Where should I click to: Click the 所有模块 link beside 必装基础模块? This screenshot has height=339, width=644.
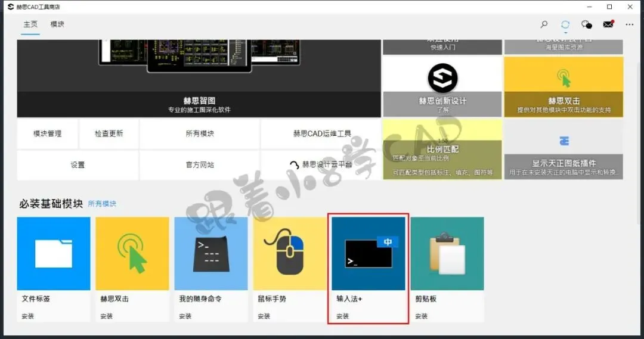[102, 204]
